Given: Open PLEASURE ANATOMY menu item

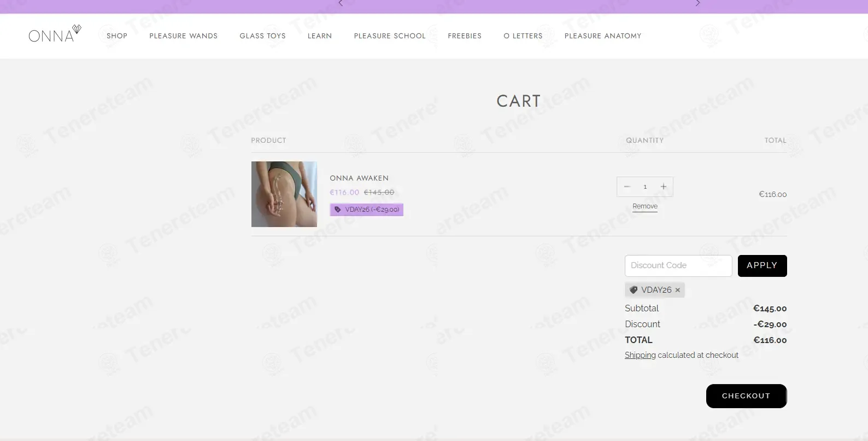Looking at the screenshot, I should click(x=603, y=36).
